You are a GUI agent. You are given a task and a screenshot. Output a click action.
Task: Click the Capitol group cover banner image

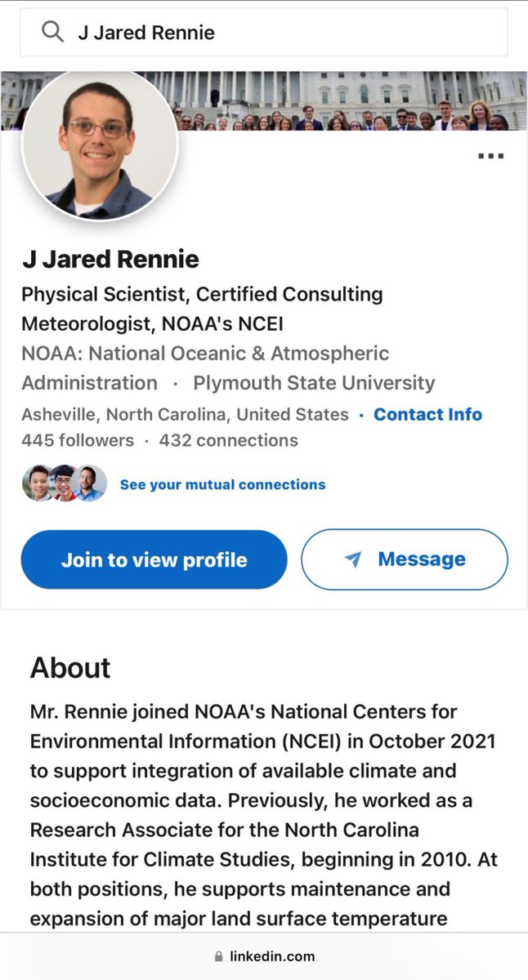[351, 100]
